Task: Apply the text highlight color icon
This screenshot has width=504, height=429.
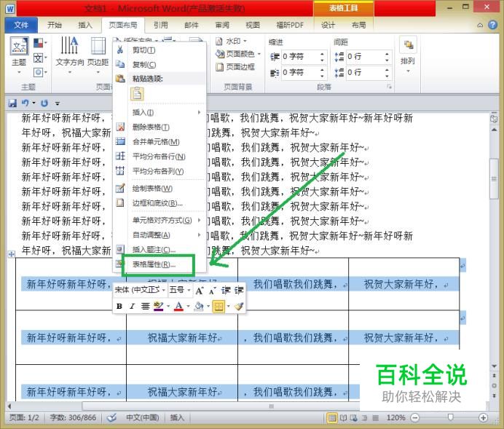Action: pos(159,306)
